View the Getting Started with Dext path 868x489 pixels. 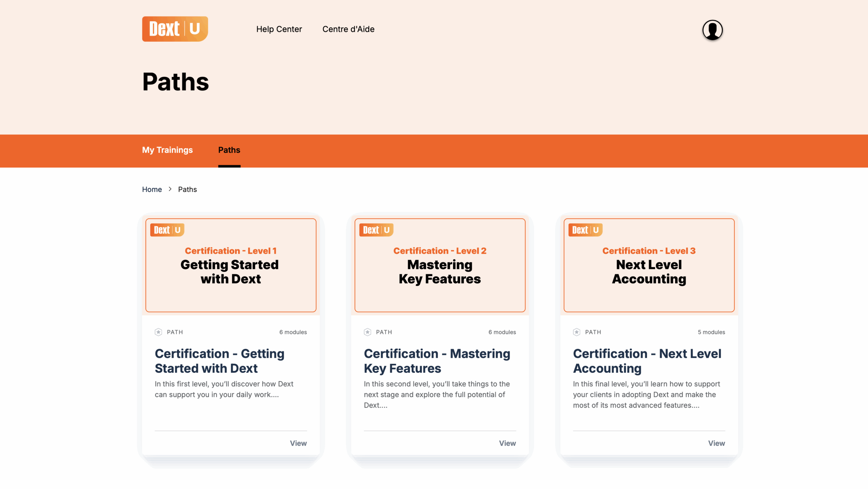click(298, 443)
